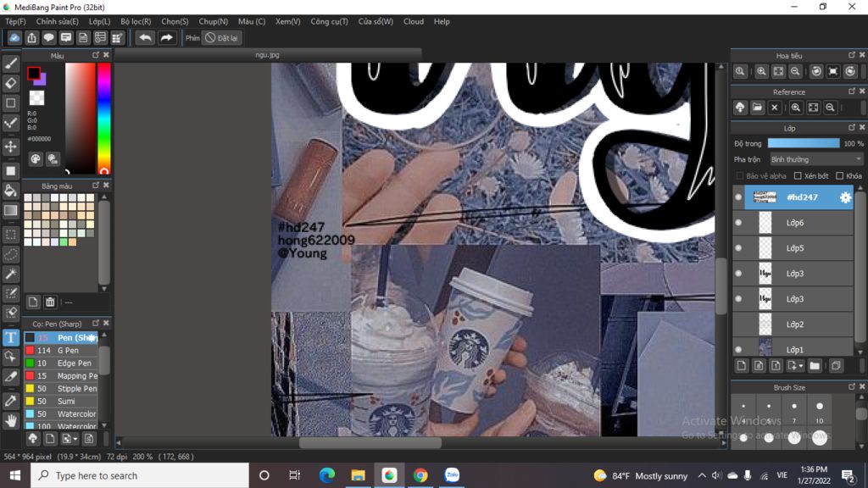868x488 pixels.
Task: Open Zalo from the taskbar
Action: tap(452, 475)
